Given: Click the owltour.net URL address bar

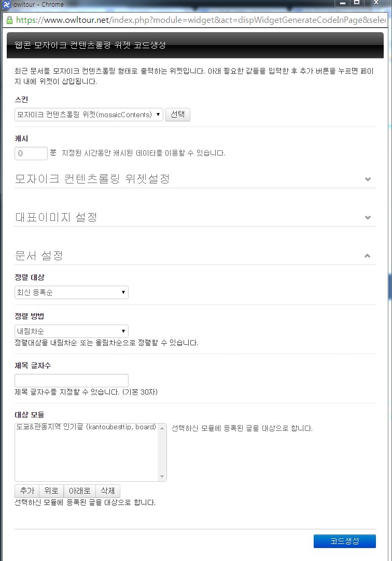Looking at the screenshot, I should click(200, 20).
